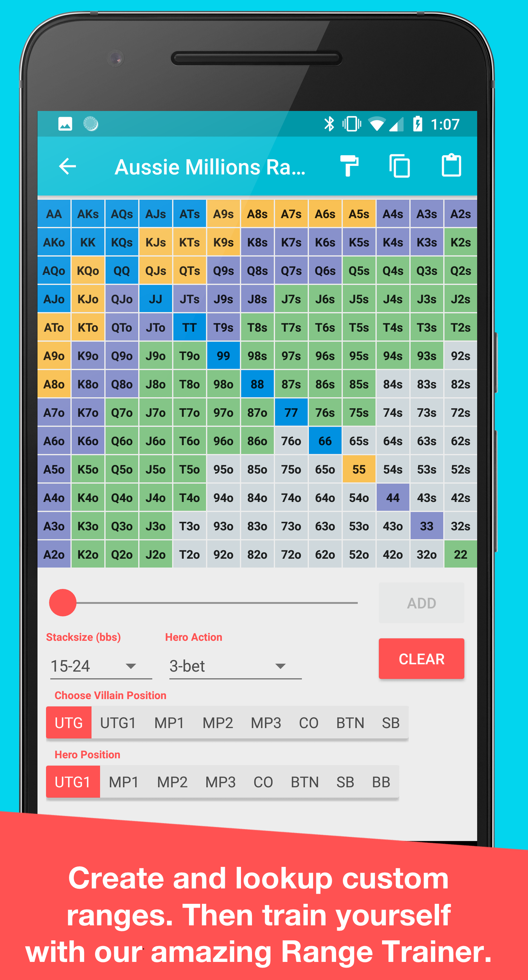Toggle the AA hand cell

pyautogui.click(x=54, y=214)
